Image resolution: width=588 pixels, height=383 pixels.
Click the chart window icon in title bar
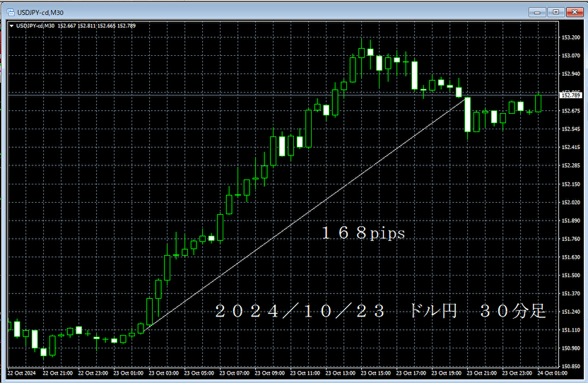[x=11, y=13]
